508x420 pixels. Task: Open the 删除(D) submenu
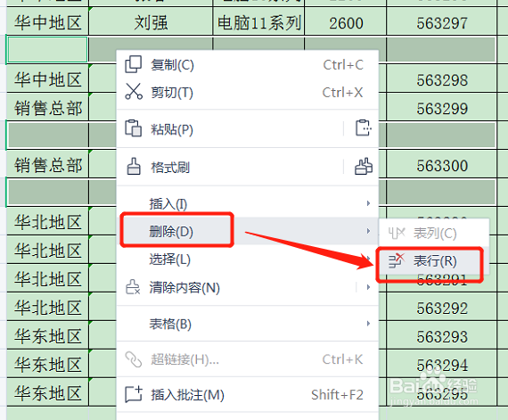[247, 231]
